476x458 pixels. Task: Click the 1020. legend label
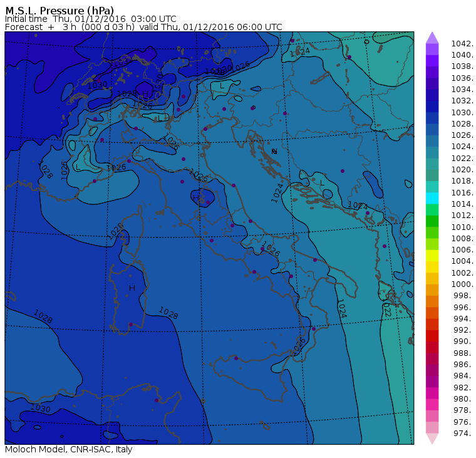[462, 169]
